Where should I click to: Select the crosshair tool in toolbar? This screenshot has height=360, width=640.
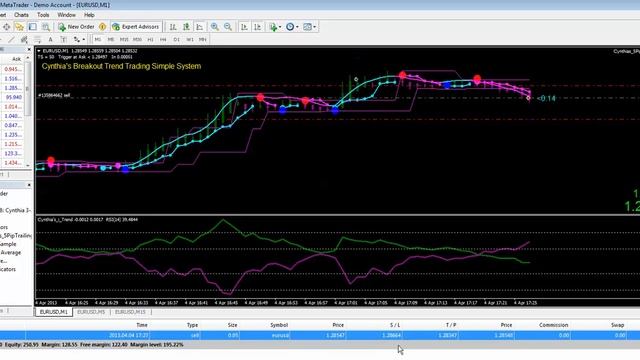pyautogui.click(x=6, y=27)
